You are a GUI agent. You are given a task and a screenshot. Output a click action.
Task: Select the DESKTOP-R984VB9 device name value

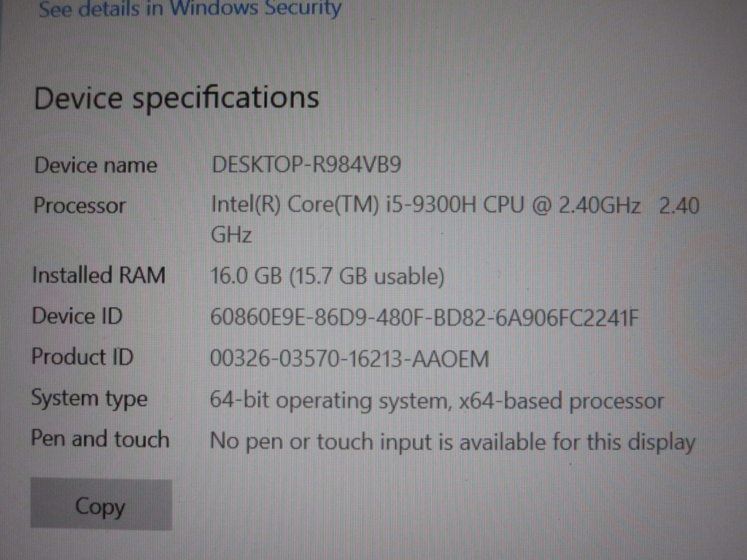click(x=306, y=166)
